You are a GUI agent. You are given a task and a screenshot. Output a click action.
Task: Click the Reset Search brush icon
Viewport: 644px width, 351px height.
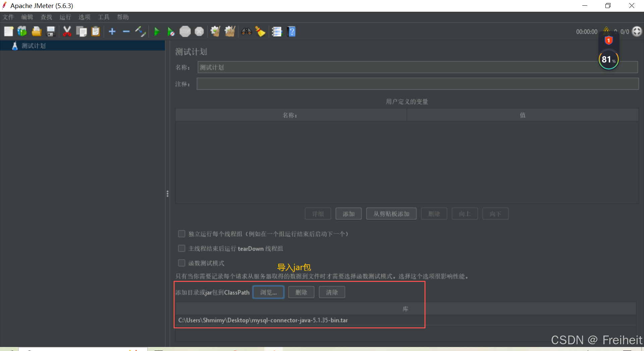(x=261, y=32)
